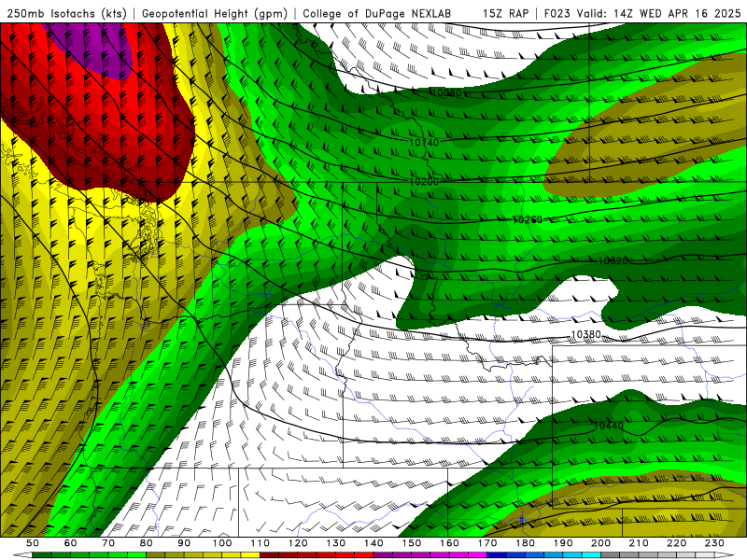
Task: Click the 10380 height contour label
Action: 586,334
